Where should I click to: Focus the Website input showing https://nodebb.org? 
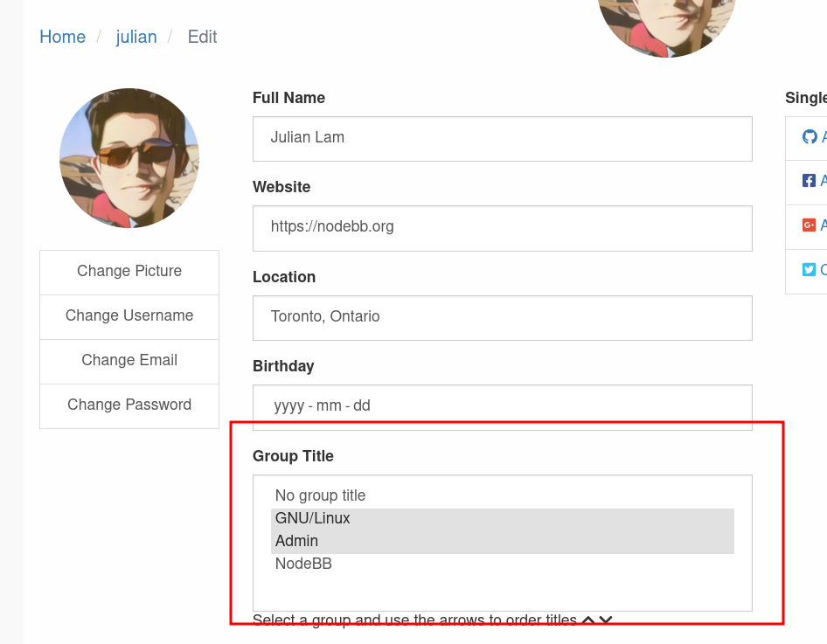(502, 227)
